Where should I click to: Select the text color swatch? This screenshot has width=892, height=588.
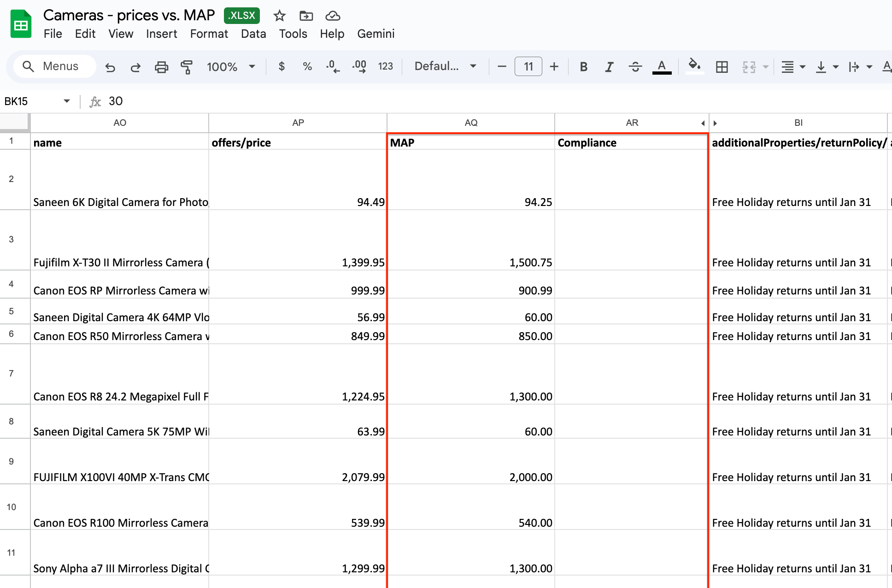click(x=662, y=66)
